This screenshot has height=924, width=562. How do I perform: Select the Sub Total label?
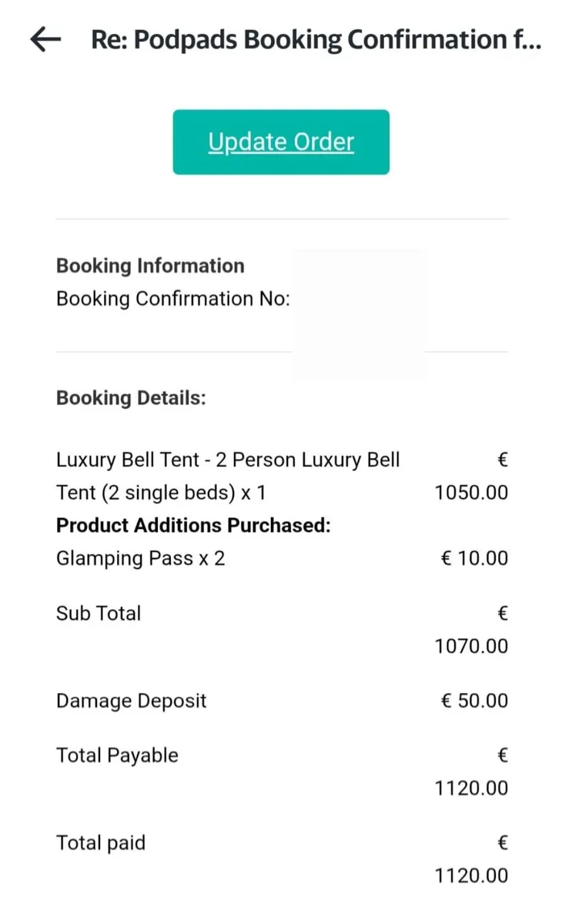[99, 614]
